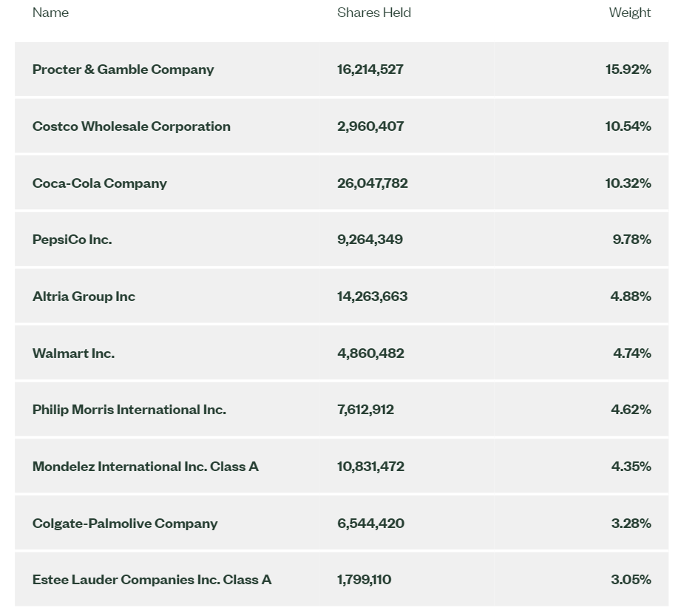
Task: Click weight value 15.92%
Action: [x=628, y=70]
